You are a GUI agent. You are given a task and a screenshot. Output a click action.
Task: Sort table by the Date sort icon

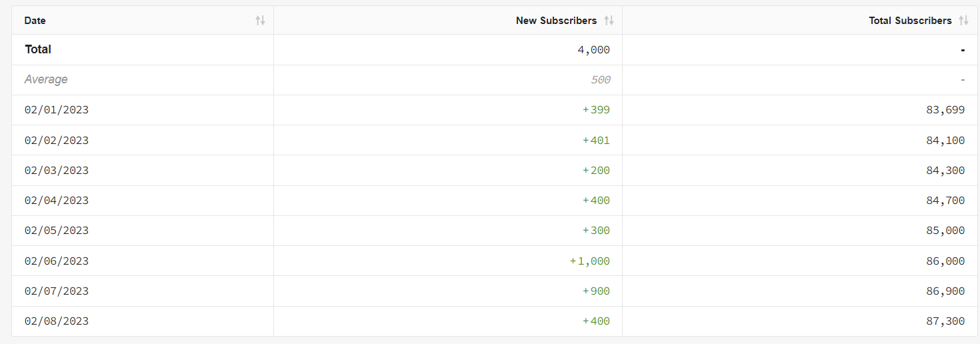click(x=260, y=21)
